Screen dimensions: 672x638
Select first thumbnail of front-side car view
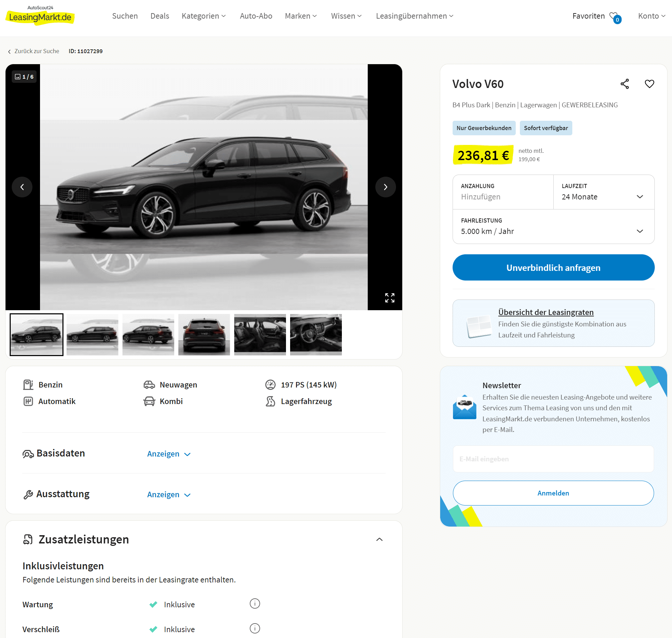coord(37,335)
